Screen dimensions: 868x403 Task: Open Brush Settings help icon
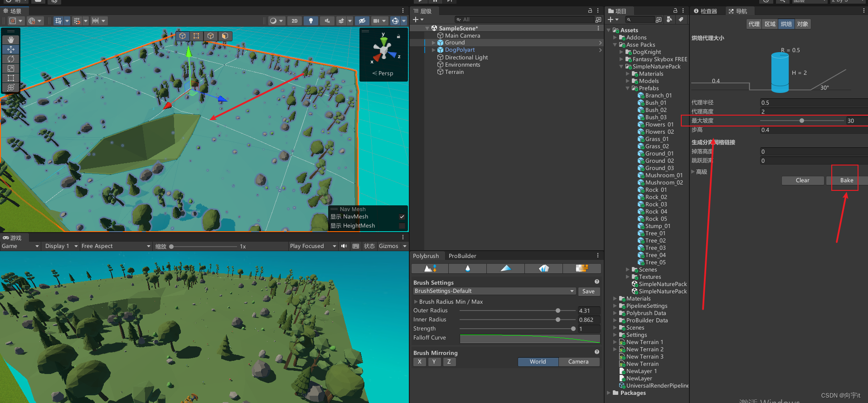pos(597,282)
